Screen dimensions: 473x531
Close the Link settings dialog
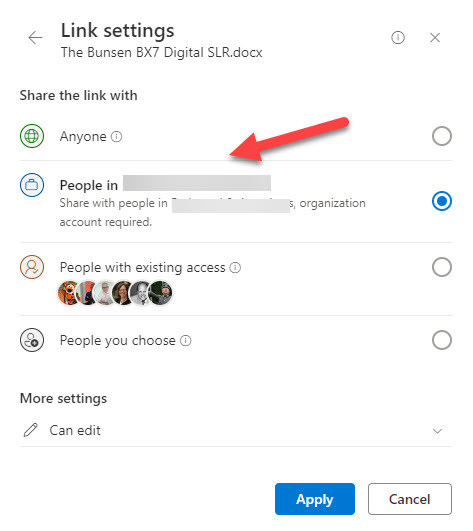pos(435,38)
